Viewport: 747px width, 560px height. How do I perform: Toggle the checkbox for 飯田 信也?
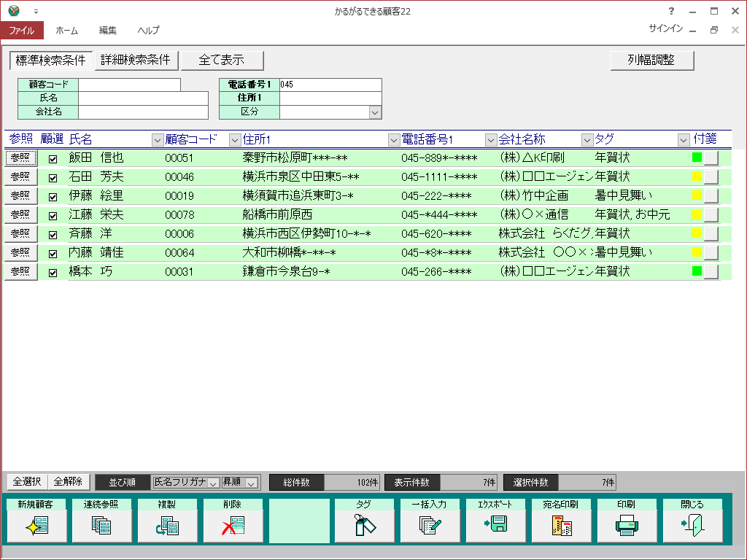(x=53, y=159)
